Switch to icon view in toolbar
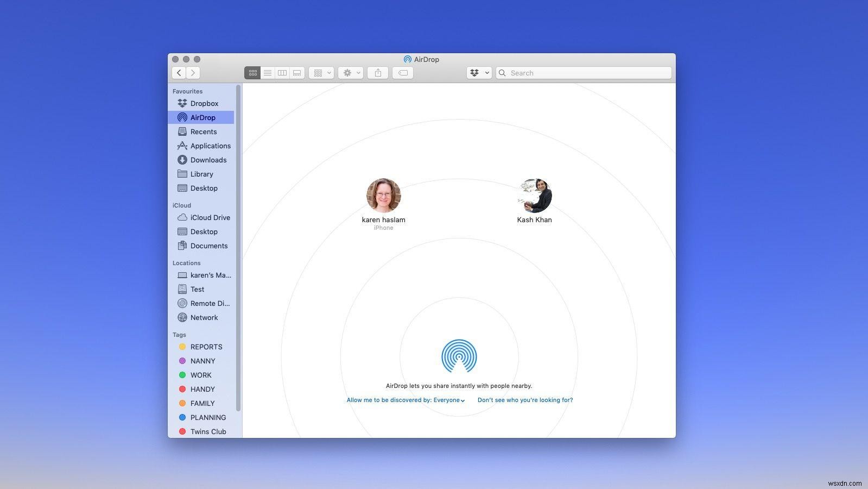 pyautogui.click(x=252, y=73)
